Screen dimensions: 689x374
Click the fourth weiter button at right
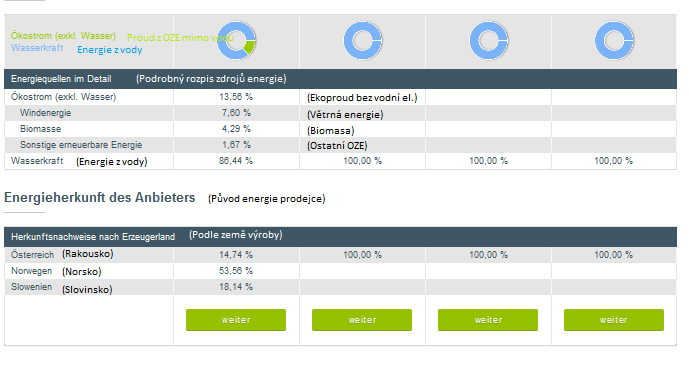point(614,320)
